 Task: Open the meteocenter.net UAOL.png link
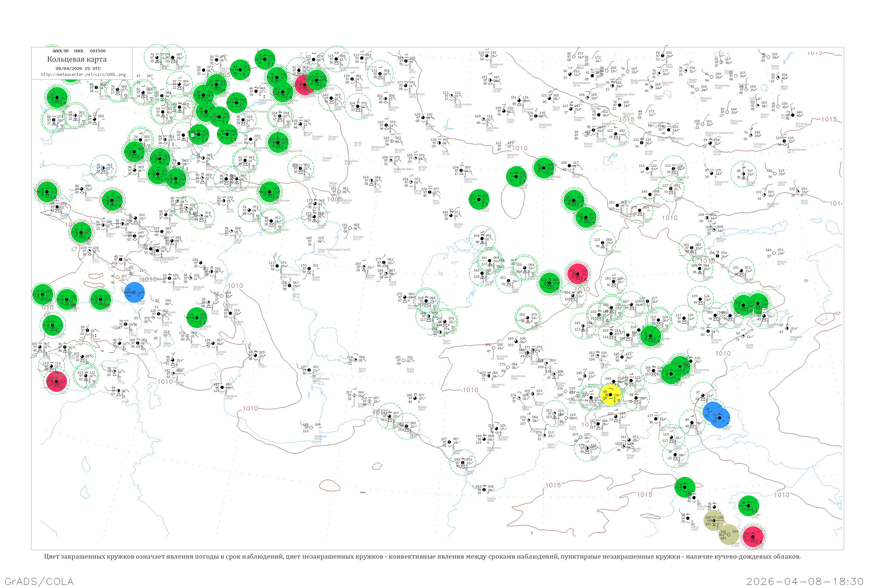(83, 75)
